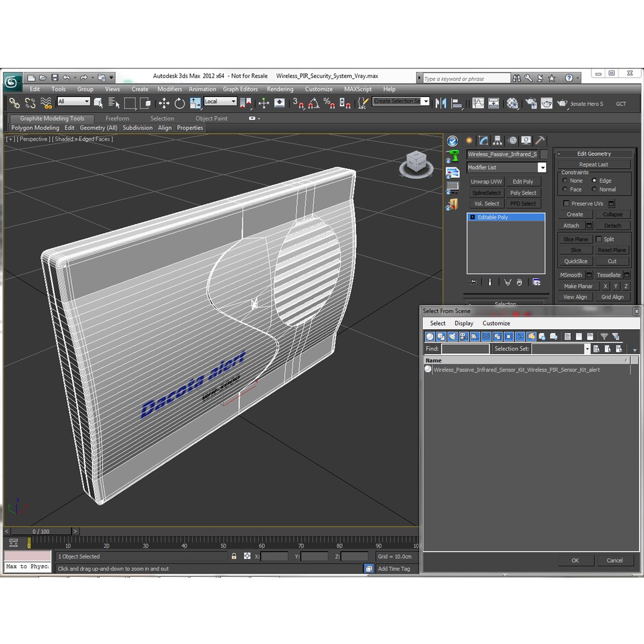This screenshot has width=644, height=644.
Task: Click the Unlink Selection tool
Action: click(30, 103)
